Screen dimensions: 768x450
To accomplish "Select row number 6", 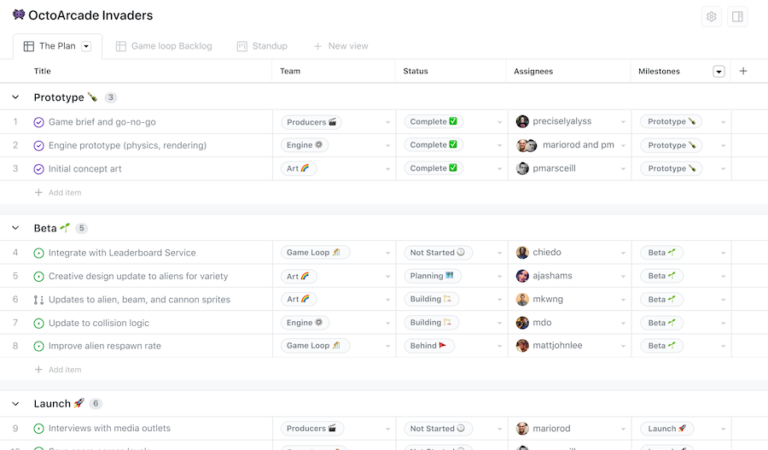I will pos(15,299).
